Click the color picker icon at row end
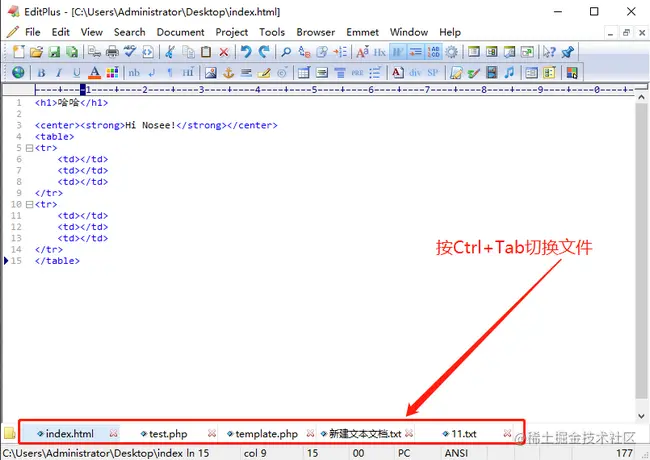This screenshot has height=460, width=650. [572, 73]
